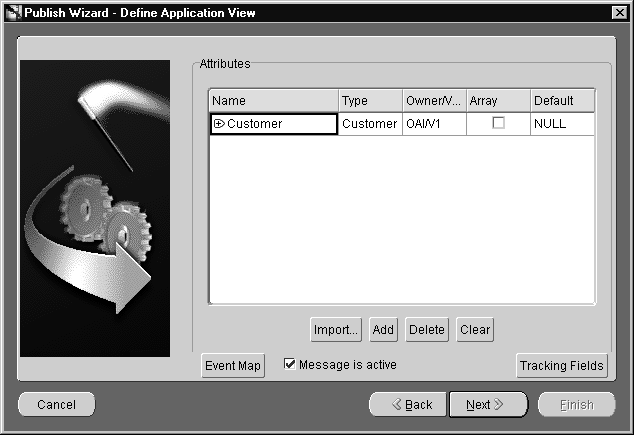Click the Import... button
Image resolution: width=634 pixels, height=435 pixels.
click(336, 329)
